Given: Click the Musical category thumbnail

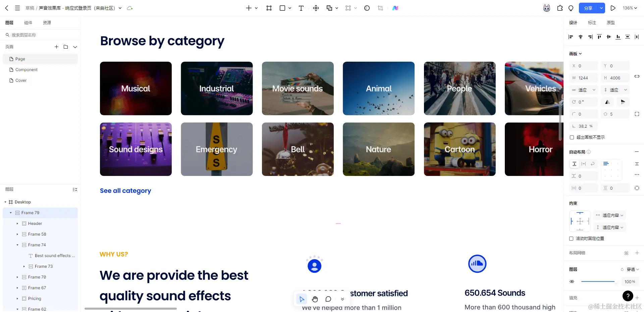Looking at the screenshot, I should point(136,88).
